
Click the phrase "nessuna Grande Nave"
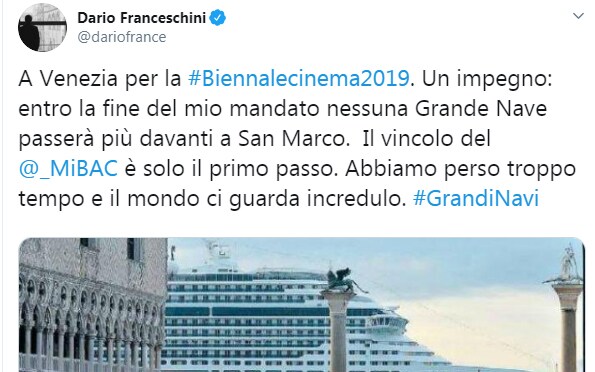pos(437,109)
